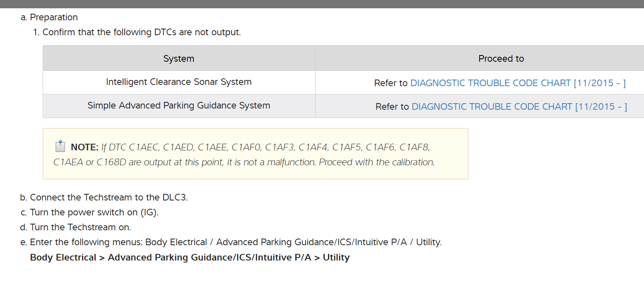Click the System column header
This screenshot has height=292, width=644.
click(x=178, y=58)
